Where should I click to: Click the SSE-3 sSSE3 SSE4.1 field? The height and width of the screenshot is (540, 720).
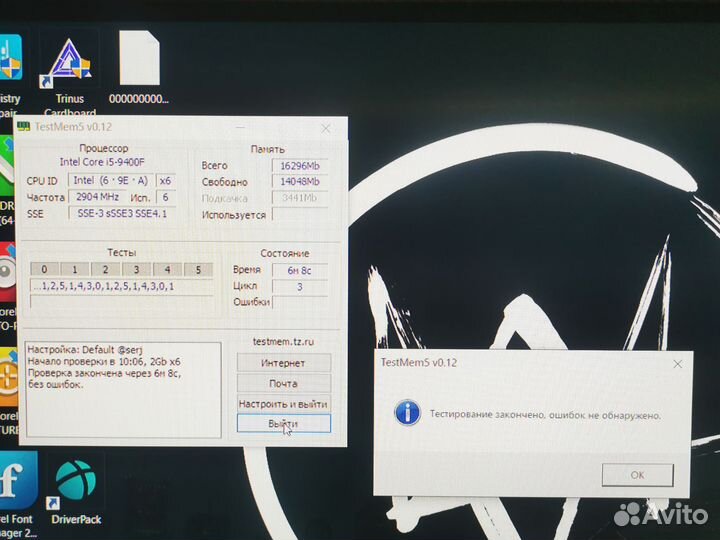[x=122, y=214]
